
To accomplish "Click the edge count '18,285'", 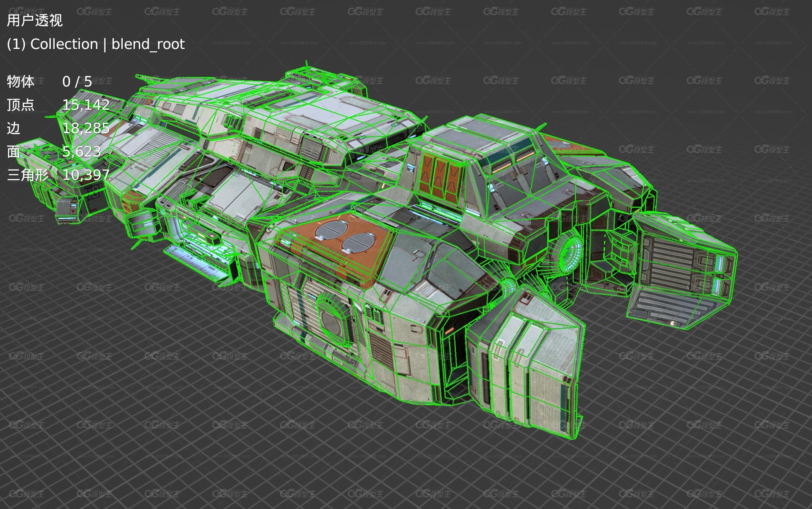I will tap(86, 128).
